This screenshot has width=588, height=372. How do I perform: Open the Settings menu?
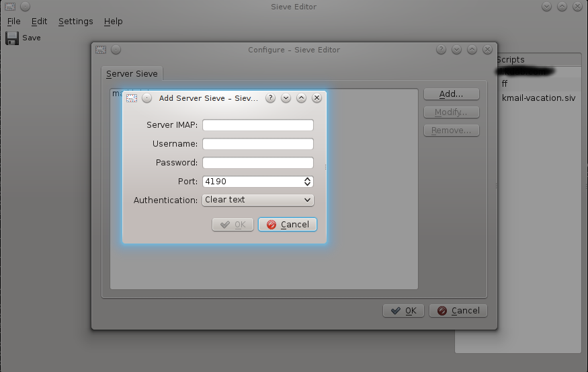point(75,22)
